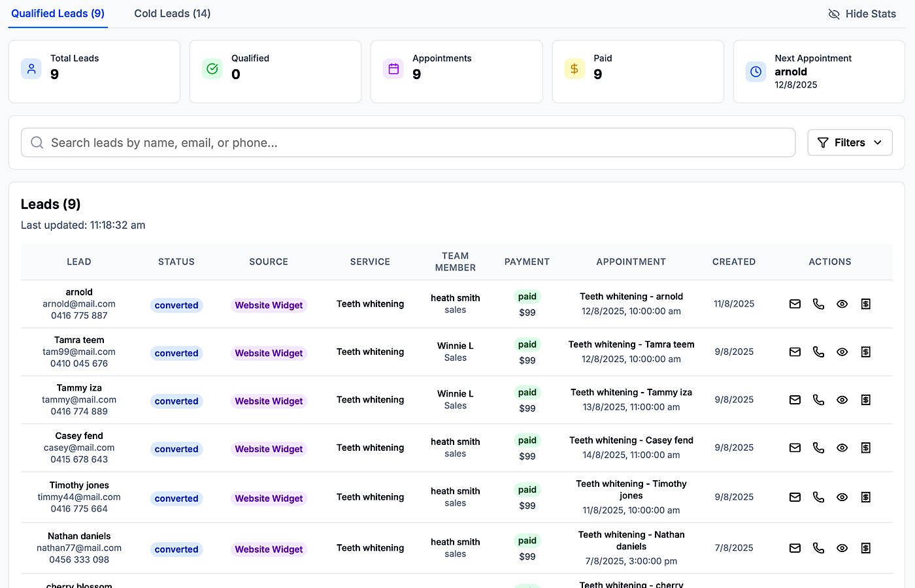
Task: Expand the CREATED column sort options
Action: 733,261
